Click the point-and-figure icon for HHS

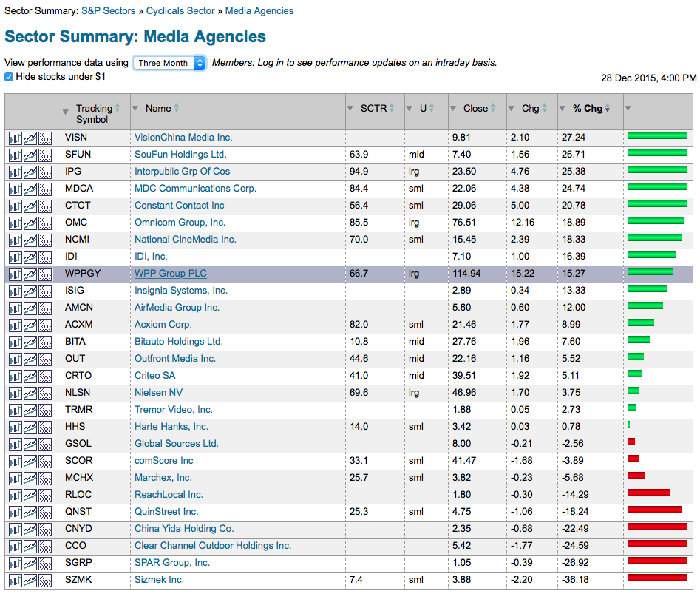(x=45, y=428)
